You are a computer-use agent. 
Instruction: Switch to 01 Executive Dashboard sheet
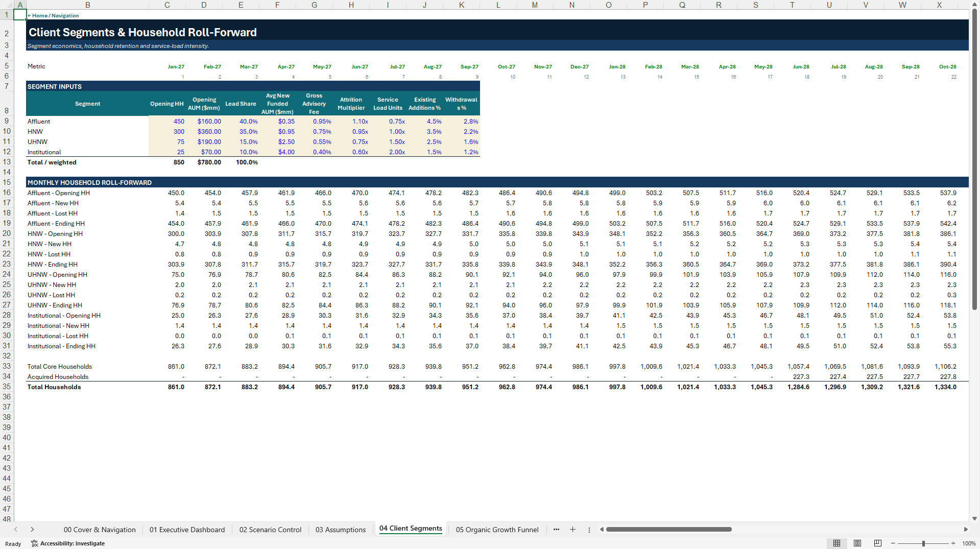coord(187,530)
